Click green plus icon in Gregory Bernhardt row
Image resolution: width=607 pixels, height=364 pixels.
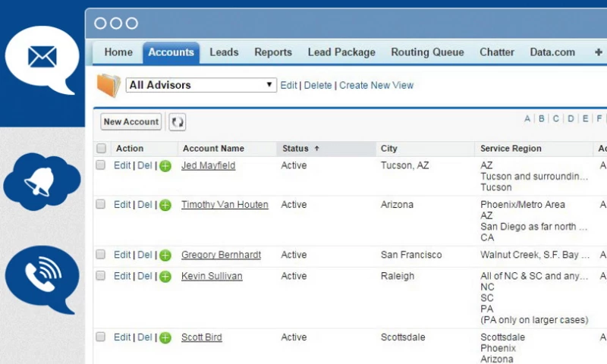pos(165,256)
